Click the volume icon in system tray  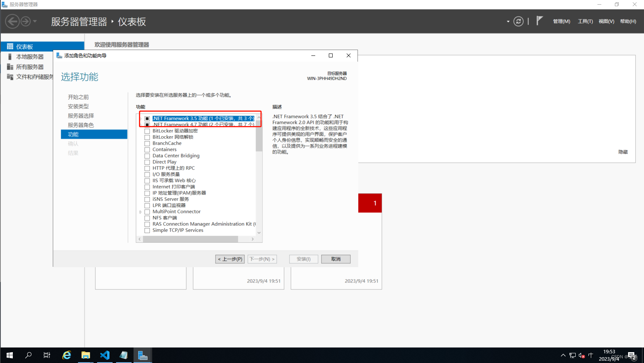(x=582, y=355)
